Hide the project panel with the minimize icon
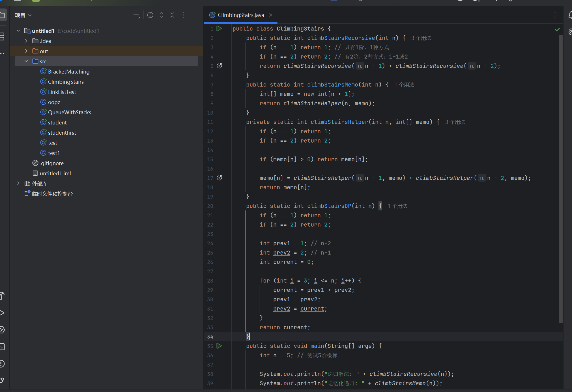The height and width of the screenshot is (392, 572). coord(194,15)
